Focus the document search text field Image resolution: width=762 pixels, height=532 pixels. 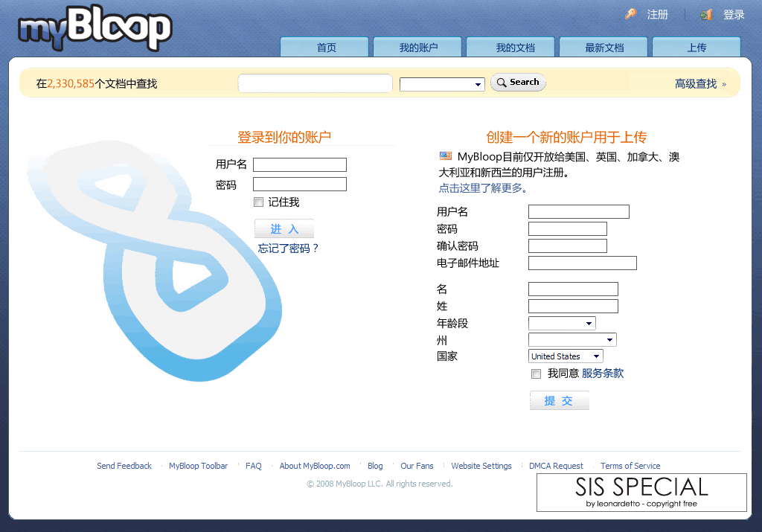(x=315, y=83)
